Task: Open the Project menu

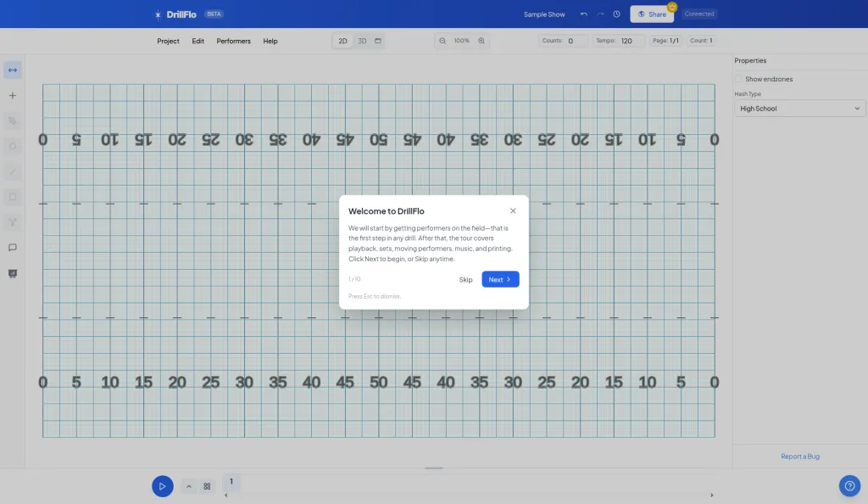Action: pyautogui.click(x=169, y=41)
